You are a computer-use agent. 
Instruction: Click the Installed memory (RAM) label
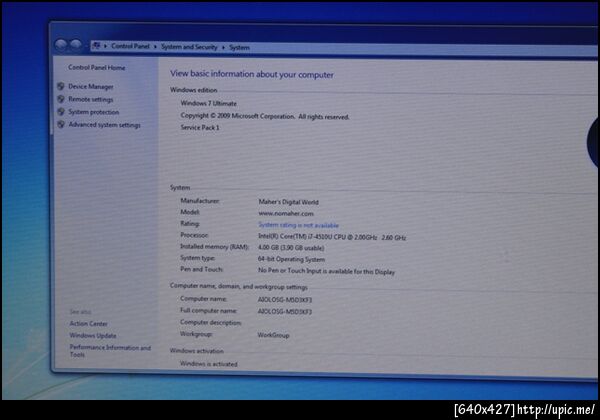[214, 247]
